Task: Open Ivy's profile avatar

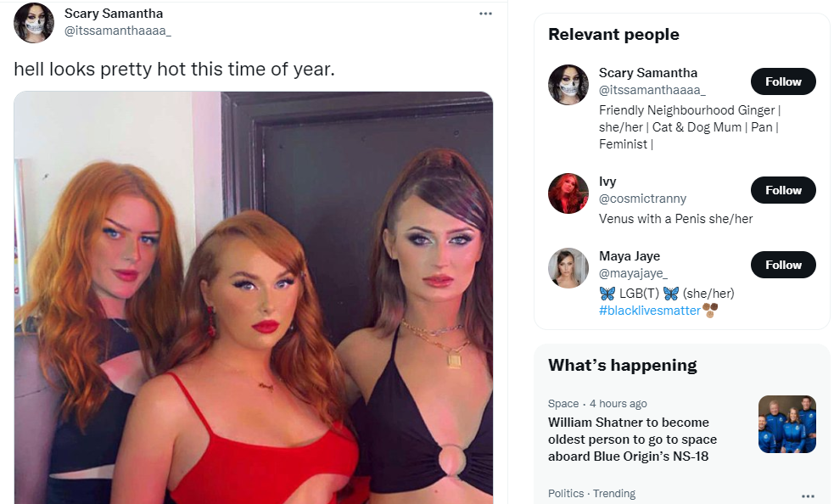Action: tap(568, 193)
